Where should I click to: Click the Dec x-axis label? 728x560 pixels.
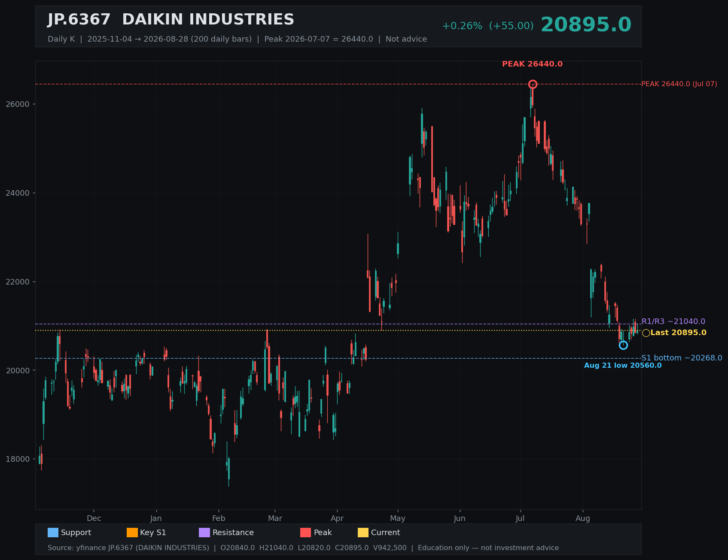pyautogui.click(x=94, y=518)
